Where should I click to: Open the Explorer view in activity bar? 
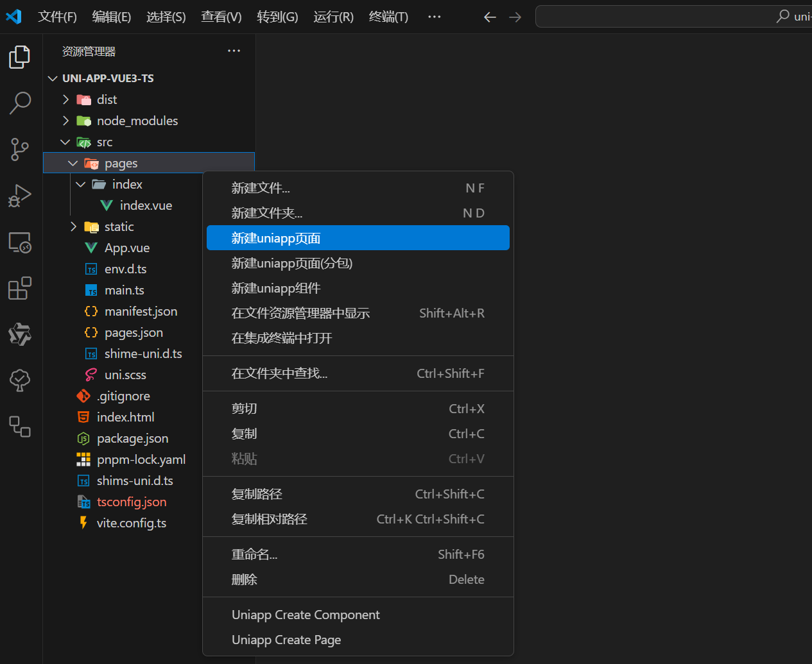(x=20, y=57)
